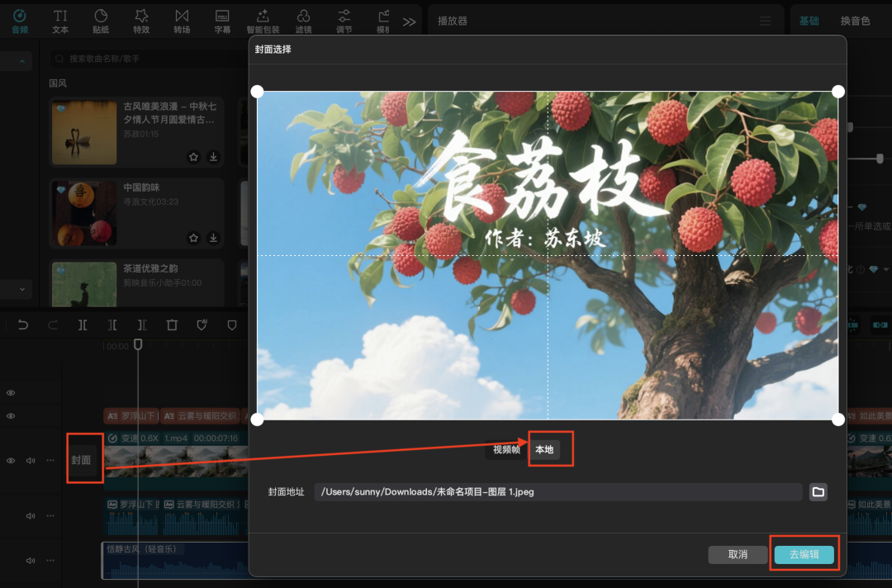Mute the video track speaker icon
Viewport: 892px width, 588px height.
click(x=31, y=461)
